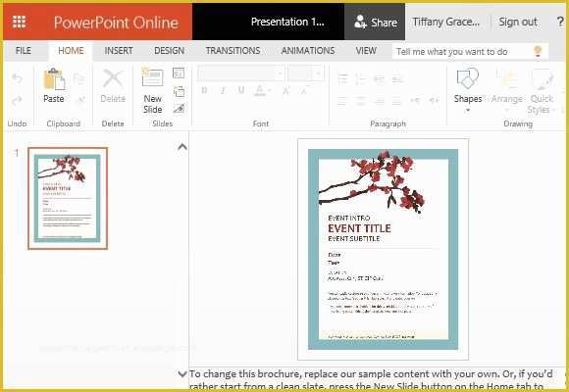Click the Numbering list icon

click(361, 79)
